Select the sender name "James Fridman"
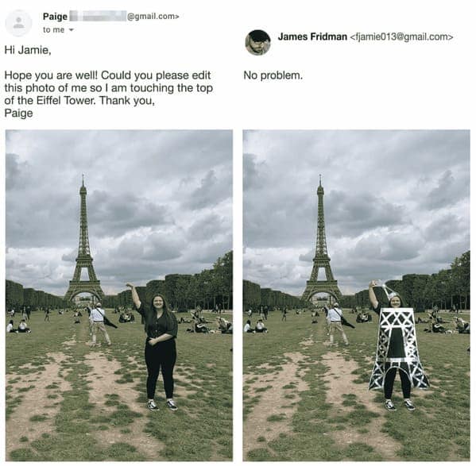This screenshot has height=466, width=476. 312,37
